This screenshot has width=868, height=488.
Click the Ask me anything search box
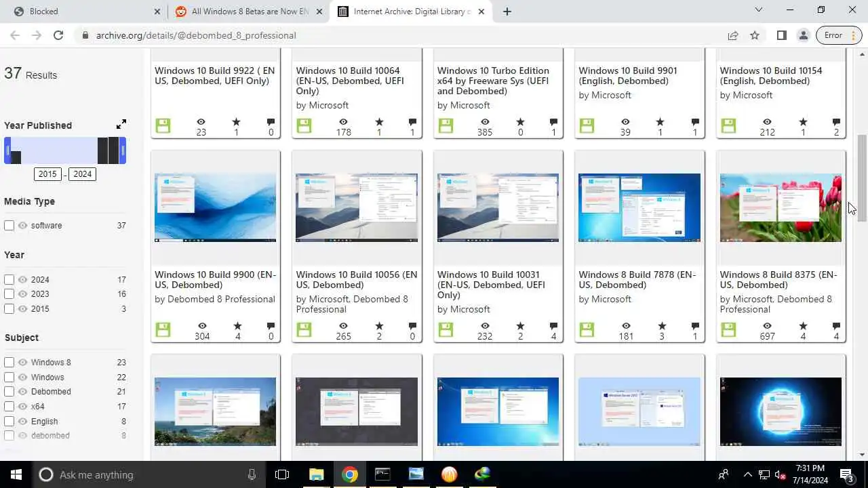(149, 474)
